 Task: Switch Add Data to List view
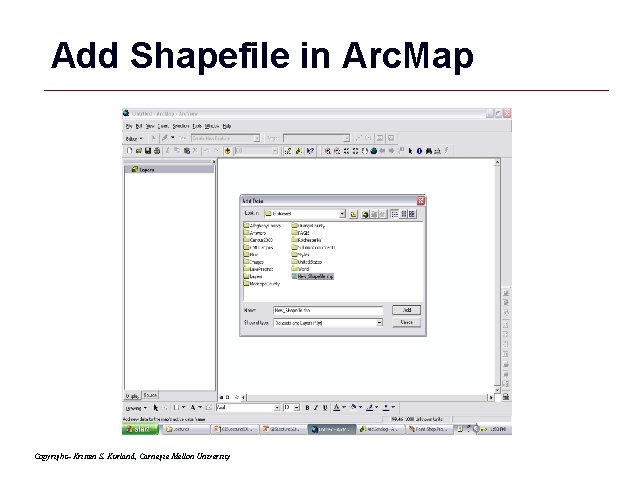[x=395, y=214]
